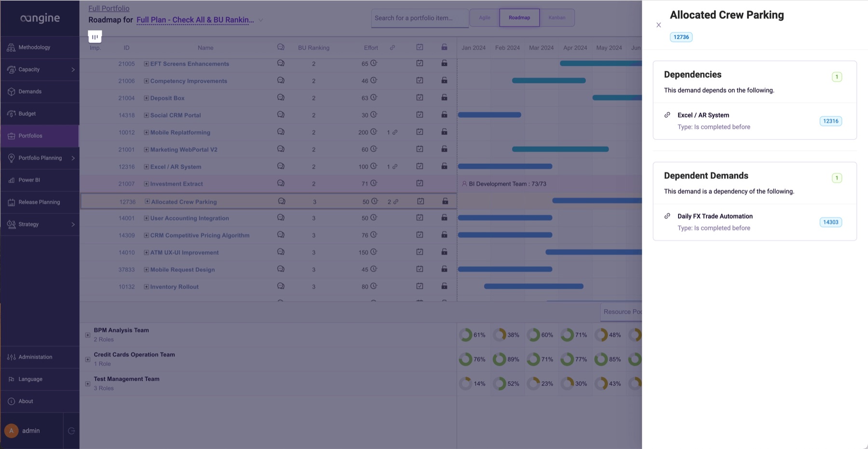Toggle the check box icon for Mobile Replatforming

point(420,132)
